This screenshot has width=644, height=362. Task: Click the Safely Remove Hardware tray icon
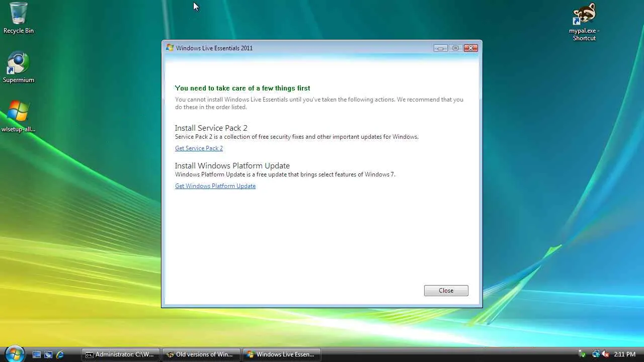point(582,354)
